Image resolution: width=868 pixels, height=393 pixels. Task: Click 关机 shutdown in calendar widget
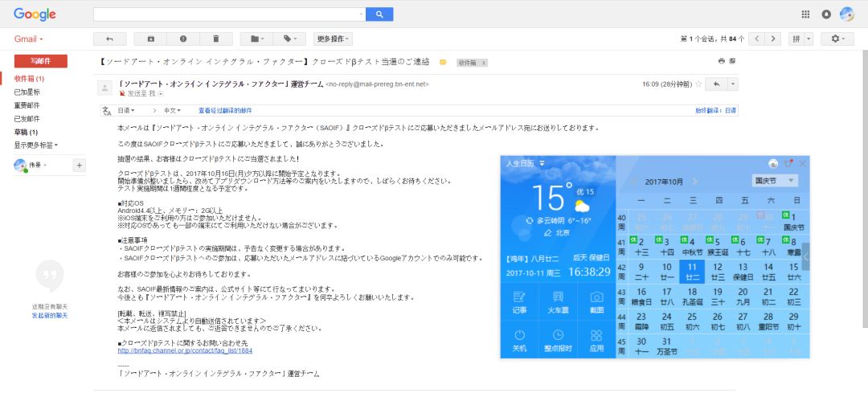(519, 341)
